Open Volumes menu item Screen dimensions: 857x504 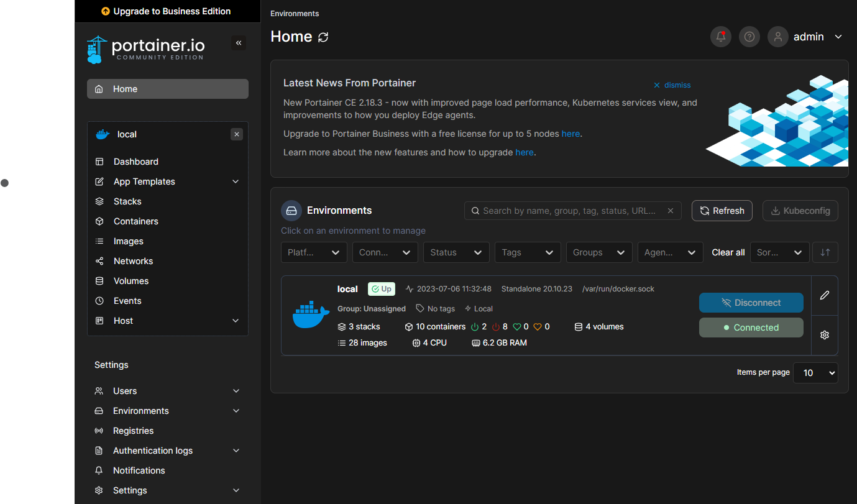tap(131, 281)
